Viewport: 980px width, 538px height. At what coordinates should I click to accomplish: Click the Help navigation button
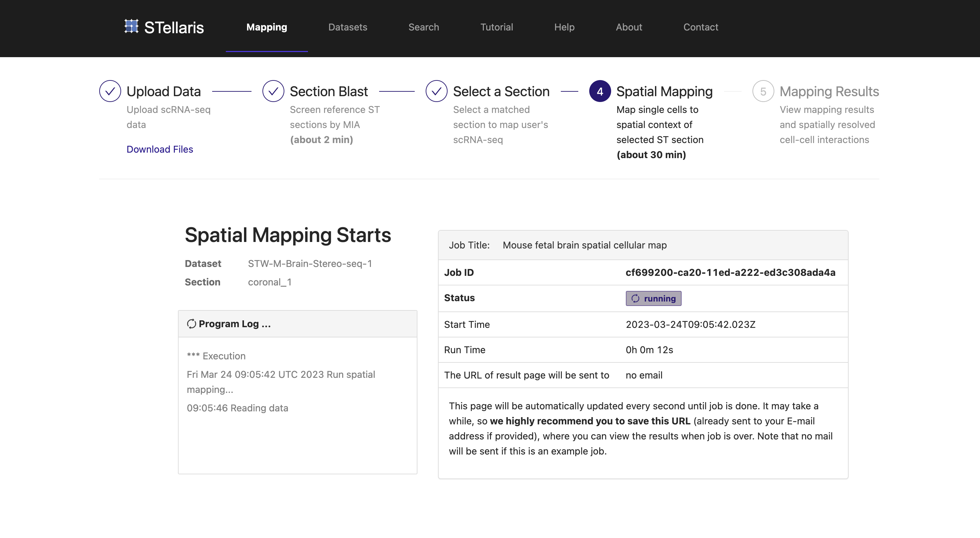point(564,27)
